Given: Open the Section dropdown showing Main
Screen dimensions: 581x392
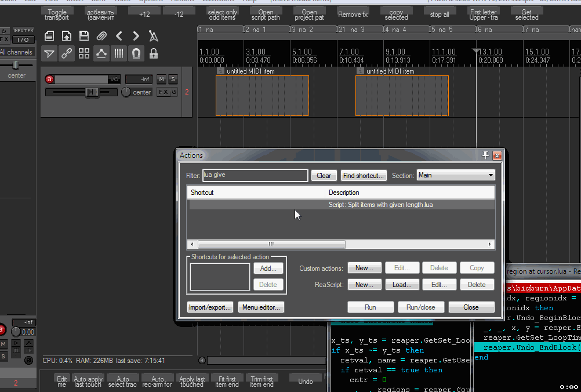Looking at the screenshot, I should 456,175.
